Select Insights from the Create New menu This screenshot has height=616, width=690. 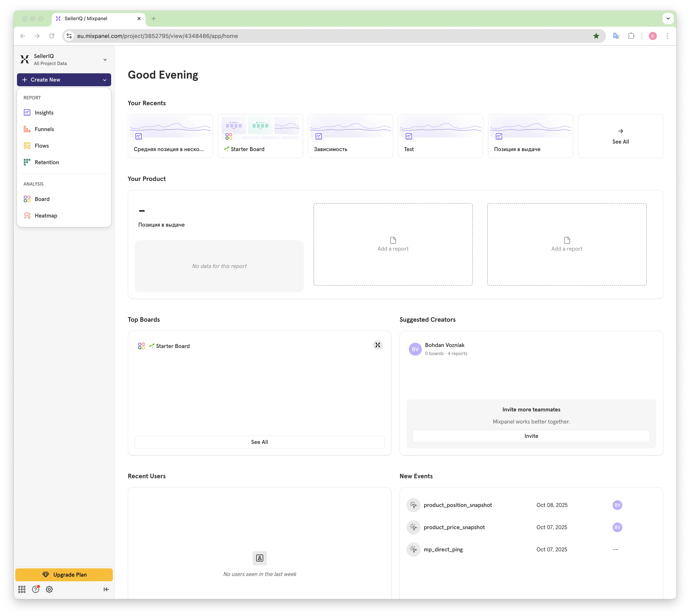click(x=64, y=113)
